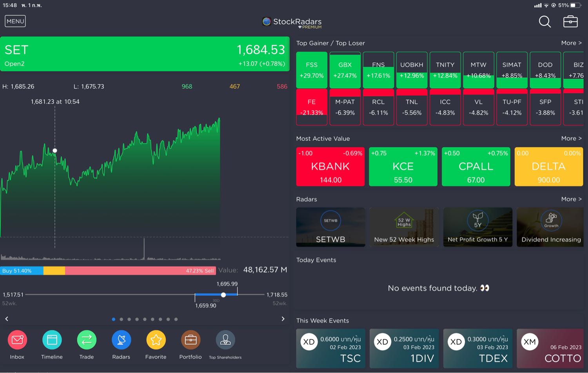
Task: Show more Radars
Action: (x=572, y=199)
